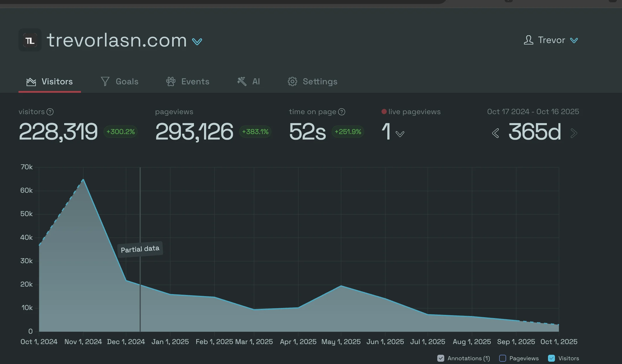Viewport: 622px width, 364px height.
Task: Click the Trevor user profile icon
Action: (528, 40)
